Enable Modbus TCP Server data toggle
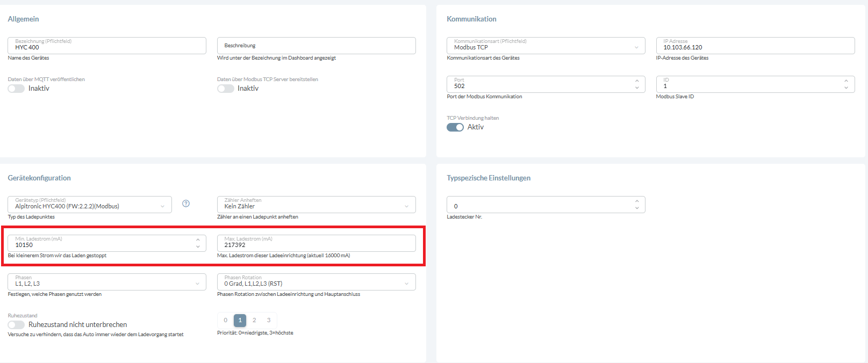 [x=225, y=89]
